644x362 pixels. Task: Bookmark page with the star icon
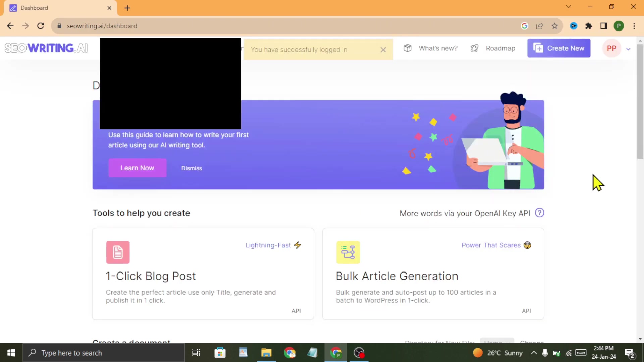pyautogui.click(x=555, y=26)
